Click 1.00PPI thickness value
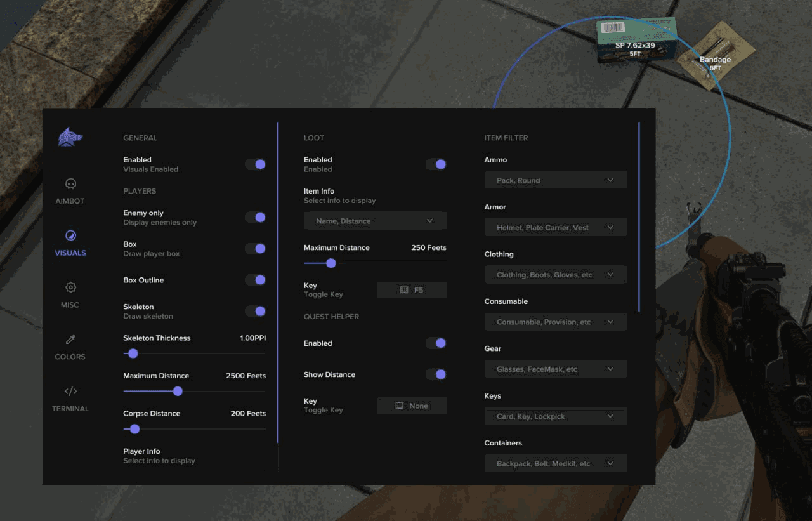Screen dimensions: 812x521 click(252, 338)
